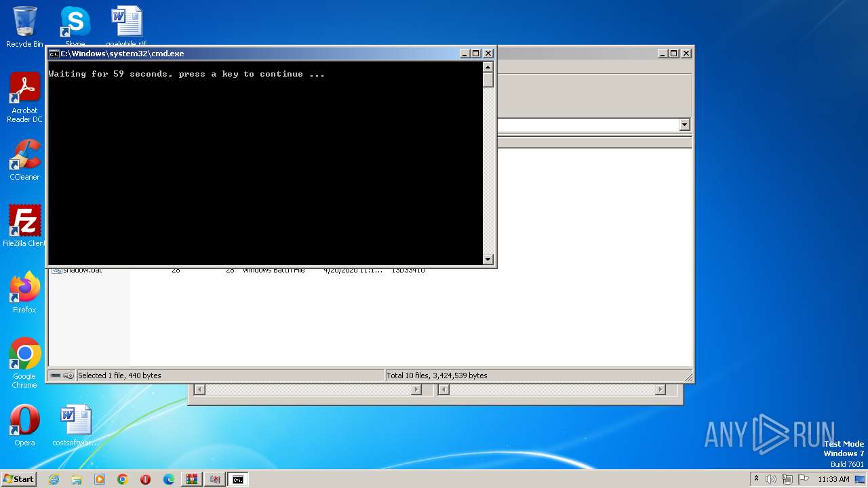Click the cmd.exe vertical scrollbar thumb

pyautogui.click(x=488, y=79)
